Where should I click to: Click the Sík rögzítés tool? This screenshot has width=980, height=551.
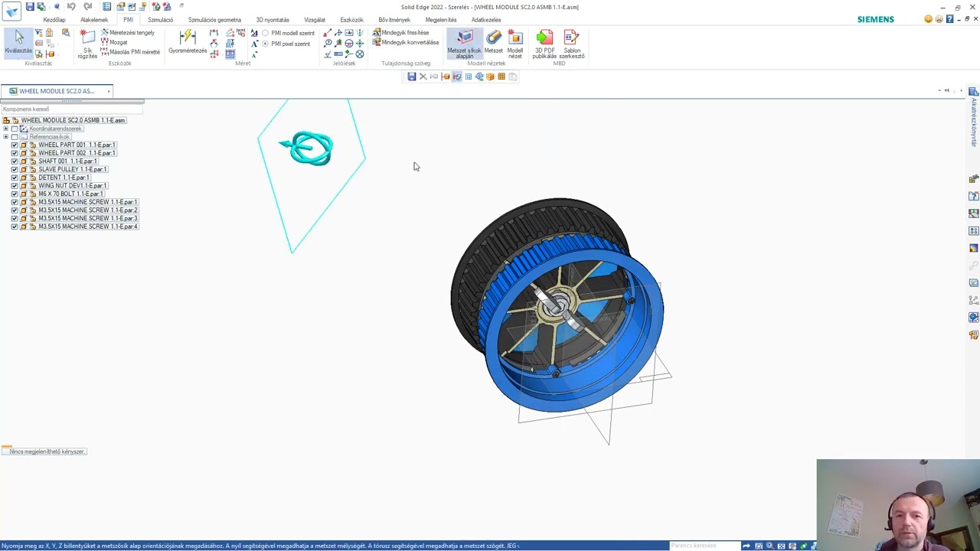[x=87, y=44]
